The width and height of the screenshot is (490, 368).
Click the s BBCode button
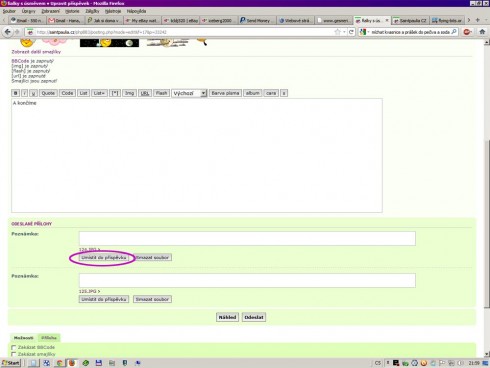pos(284,93)
